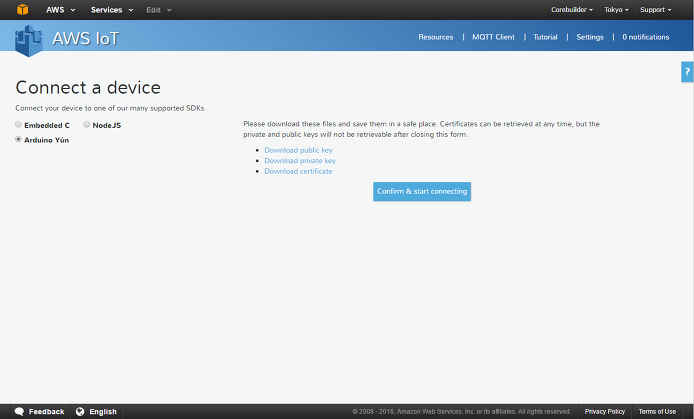Click the Feedback speech bubble icon
Image resolution: width=694 pixels, height=419 pixels.
point(19,411)
